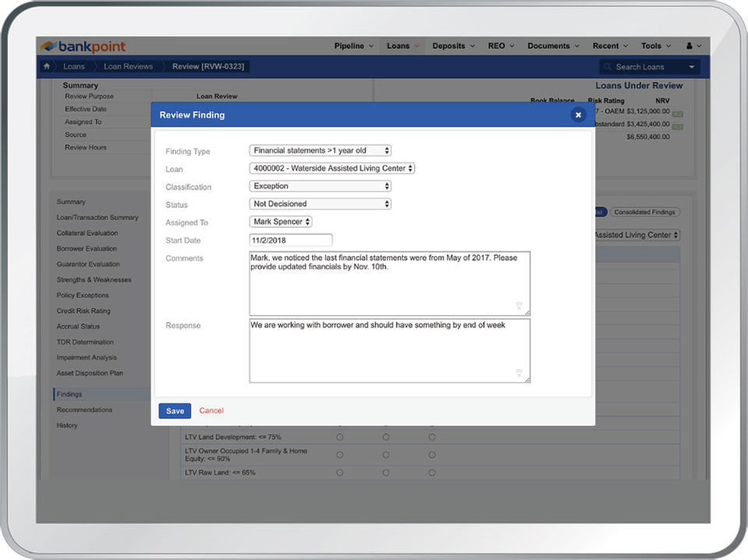
Task: Select Borrower Evaluation in sidebar
Action: [86, 248]
